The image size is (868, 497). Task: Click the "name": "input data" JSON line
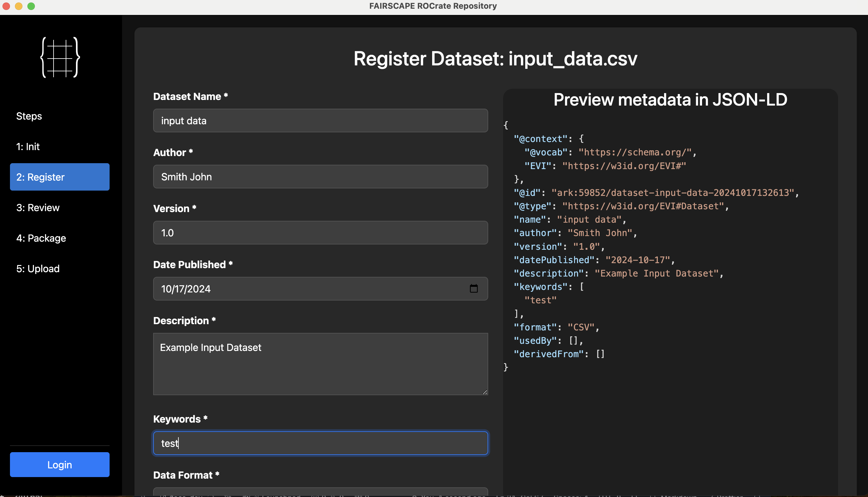click(570, 220)
